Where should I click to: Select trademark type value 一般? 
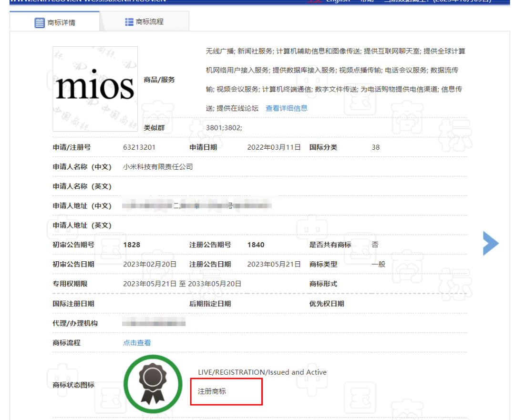click(x=378, y=264)
